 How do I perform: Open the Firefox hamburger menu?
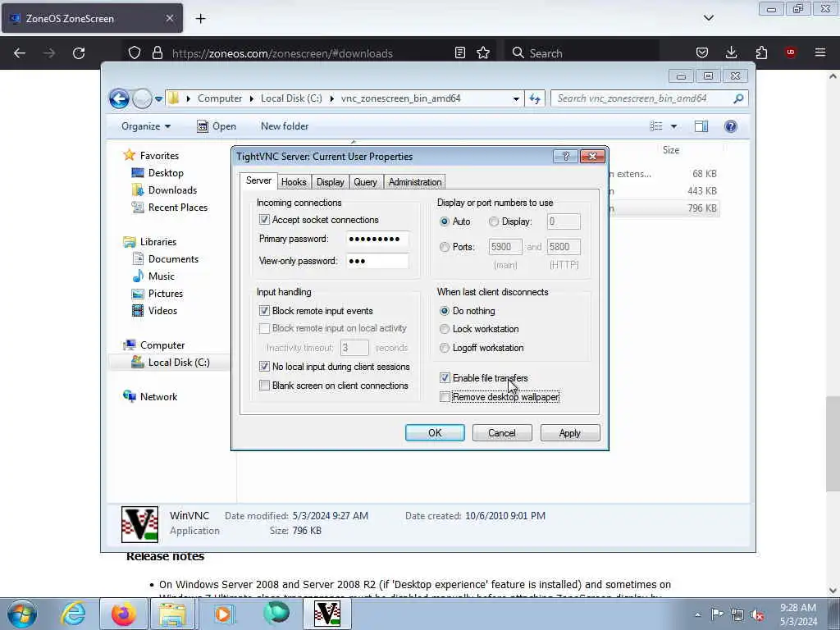pyautogui.click(x=820, y=52)
